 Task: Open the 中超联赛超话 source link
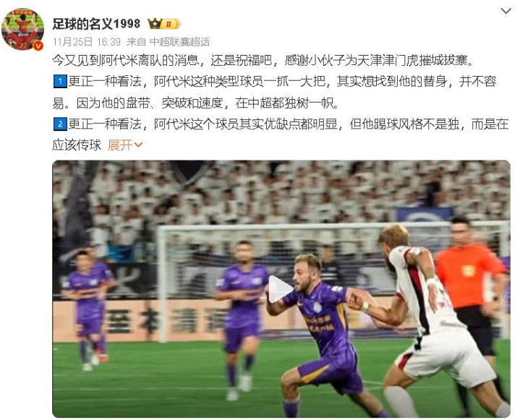pos(179,42)
